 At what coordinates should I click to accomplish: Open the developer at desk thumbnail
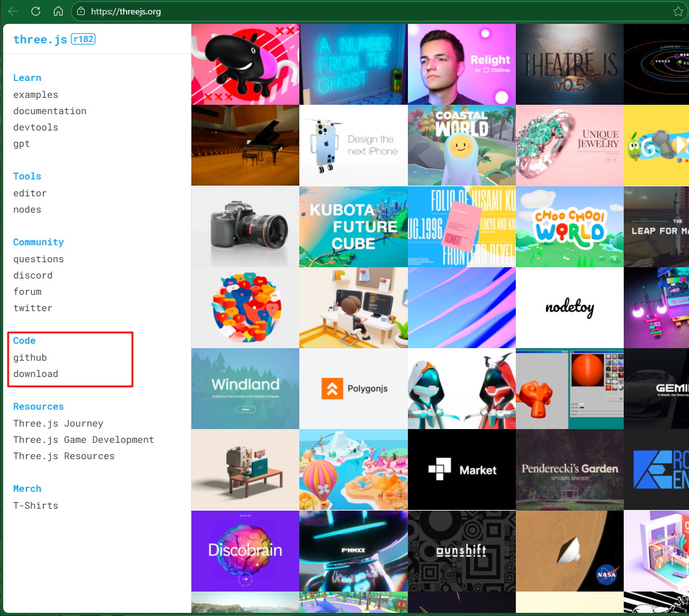click(x=353, y=307)
